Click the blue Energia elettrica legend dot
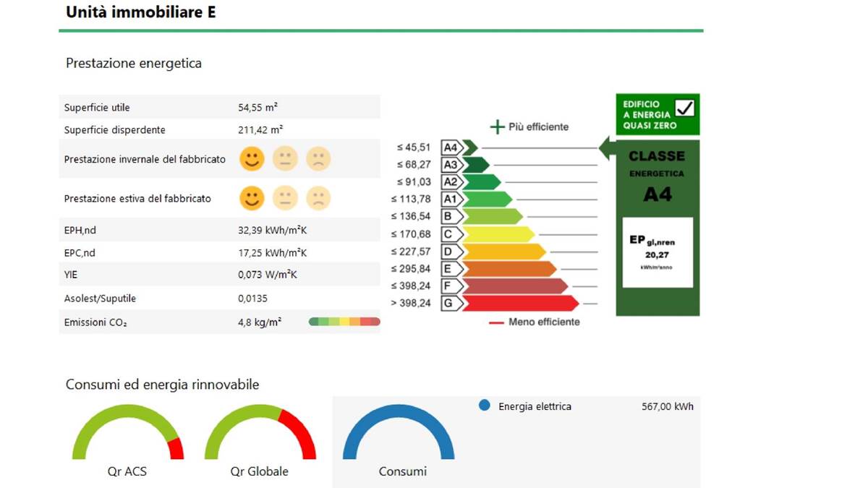This screenshot has height=488, width=868. [x=485, y=406]
